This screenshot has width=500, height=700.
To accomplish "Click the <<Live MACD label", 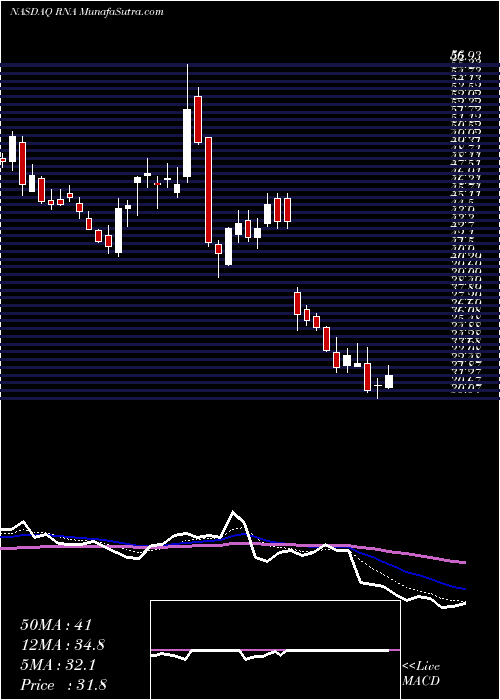I will click(x=421, y=674).
